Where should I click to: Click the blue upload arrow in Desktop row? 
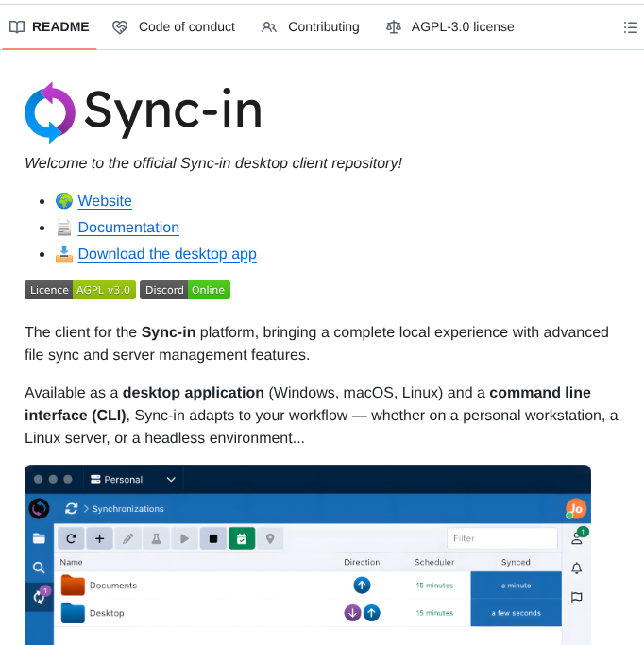pos(371,613)
